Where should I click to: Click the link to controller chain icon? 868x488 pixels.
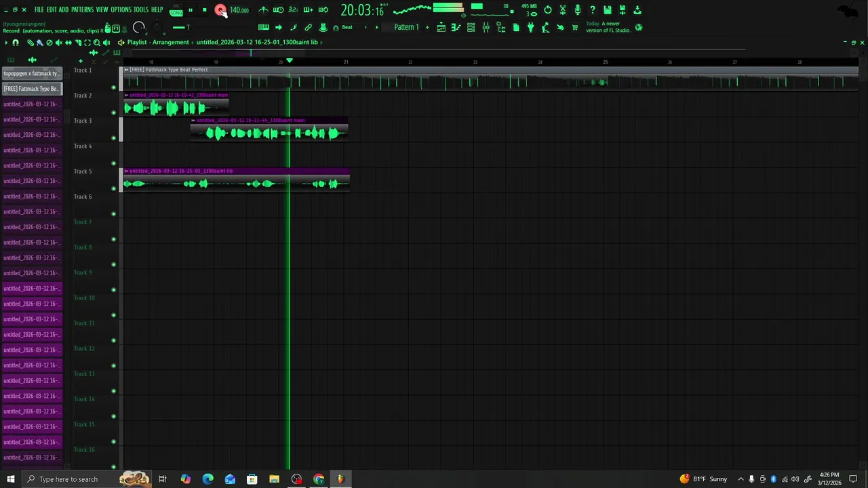pos(308,27)
